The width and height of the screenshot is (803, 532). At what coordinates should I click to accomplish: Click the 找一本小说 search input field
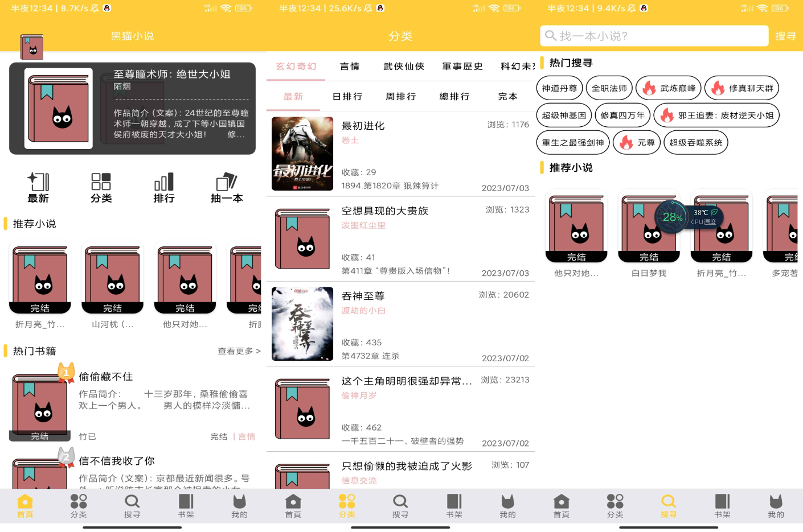pos(654,36)
